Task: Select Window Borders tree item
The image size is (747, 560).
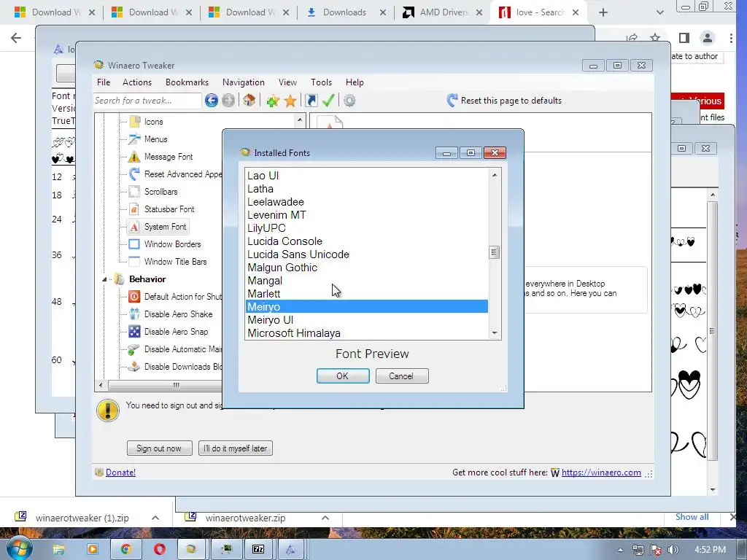Action: coord(172,244)
